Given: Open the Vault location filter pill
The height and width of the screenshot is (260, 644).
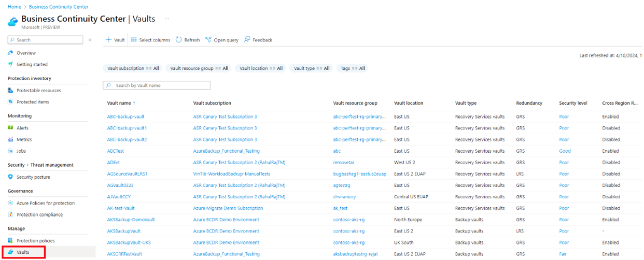Looking at the screenshot, I should coord(261,68).
